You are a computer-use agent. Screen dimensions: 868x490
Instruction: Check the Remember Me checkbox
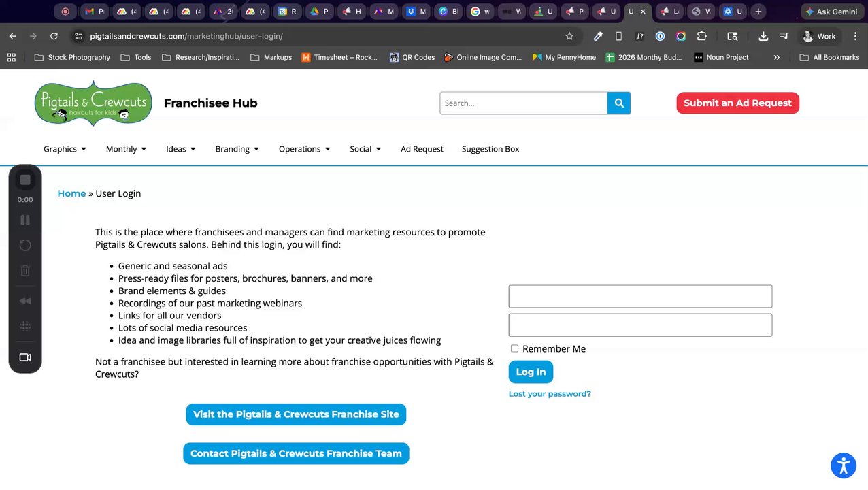(514, 348)
